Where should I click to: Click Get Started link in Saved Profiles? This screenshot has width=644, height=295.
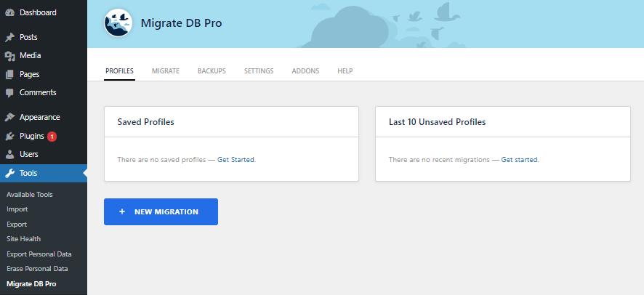(236, 160)
